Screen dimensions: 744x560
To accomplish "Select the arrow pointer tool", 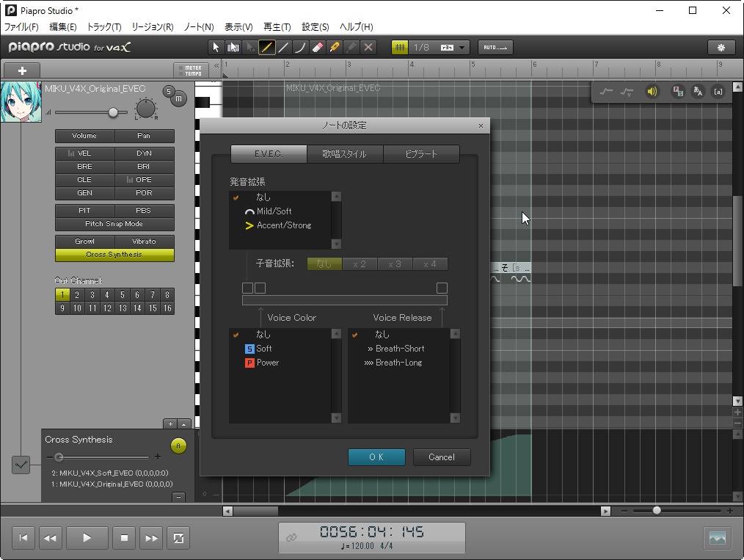I will [x=216, y=48].
